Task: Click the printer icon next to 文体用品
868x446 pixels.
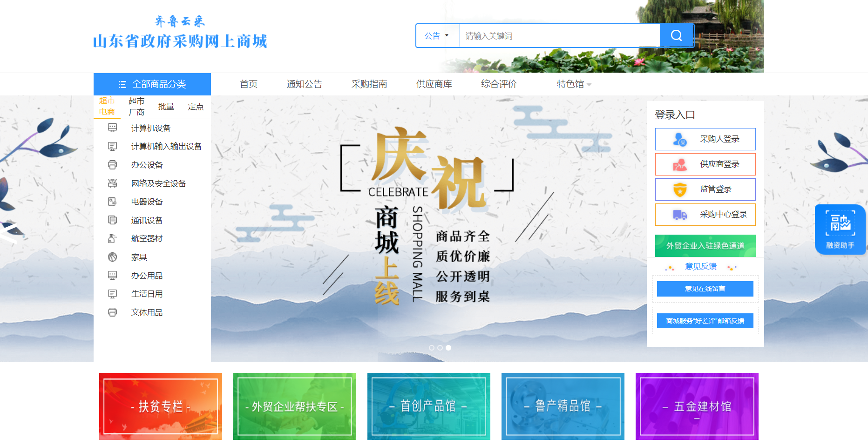Action: pos(112,312)
